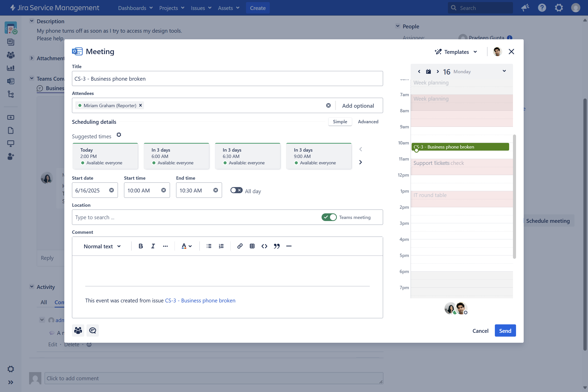Disable the Teams meeting toggle
Viewport: 588px width, 392px height.
pyautogui.click(x=329, y=217)
